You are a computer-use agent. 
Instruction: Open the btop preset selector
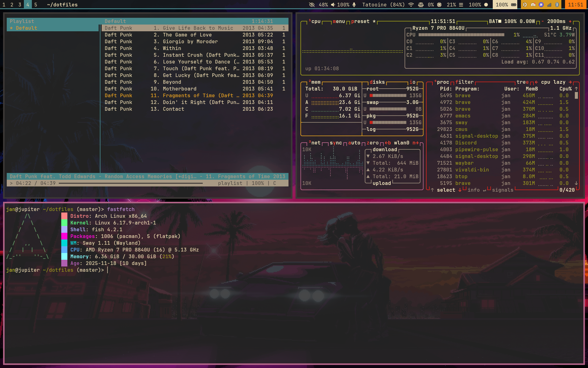pos(361,21)
